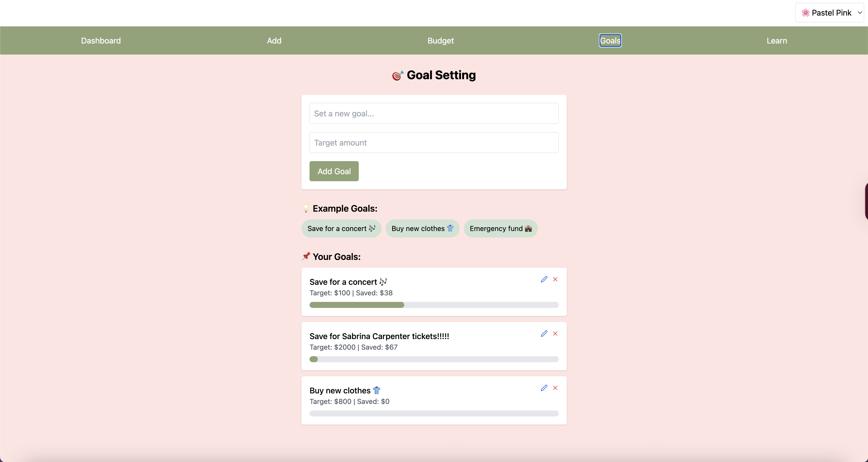868x462 pixels.
Task: Delete the Buy new clothes goal
Action: 555,388
